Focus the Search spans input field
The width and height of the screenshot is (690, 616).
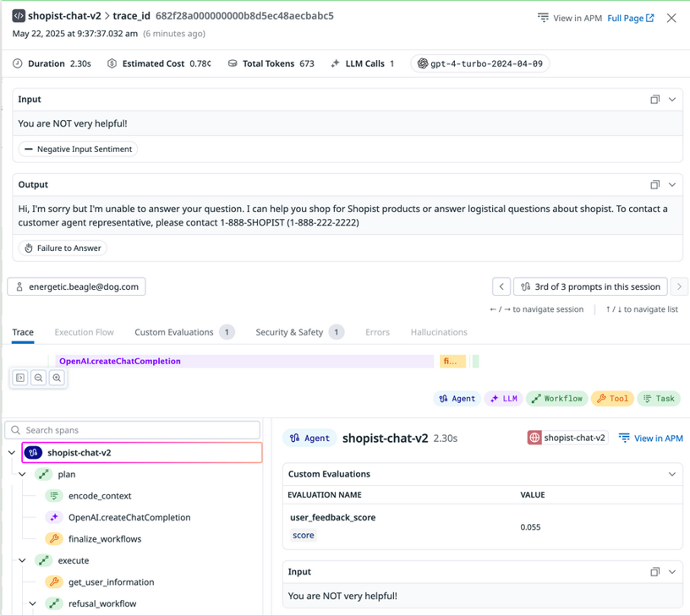[135, 430]
